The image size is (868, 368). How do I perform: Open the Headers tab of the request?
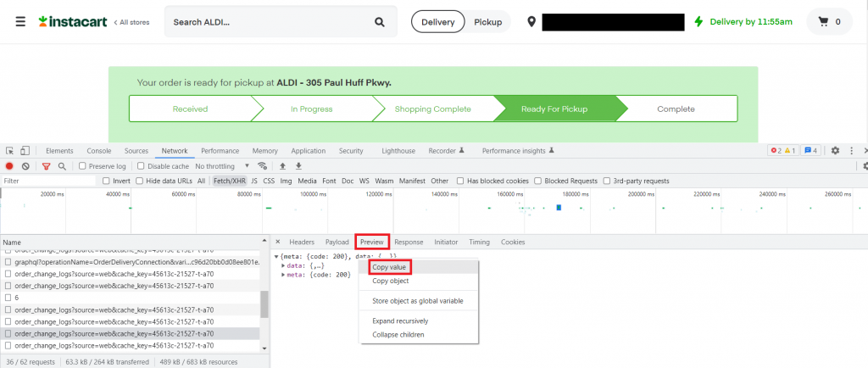coord(302,242)
